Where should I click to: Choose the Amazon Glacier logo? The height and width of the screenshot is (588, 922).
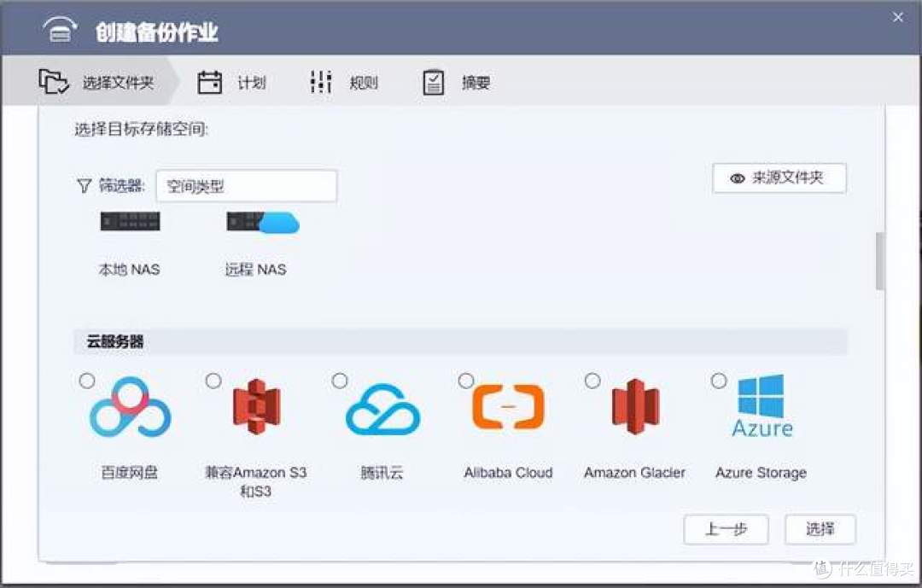(x=635, y=407)
